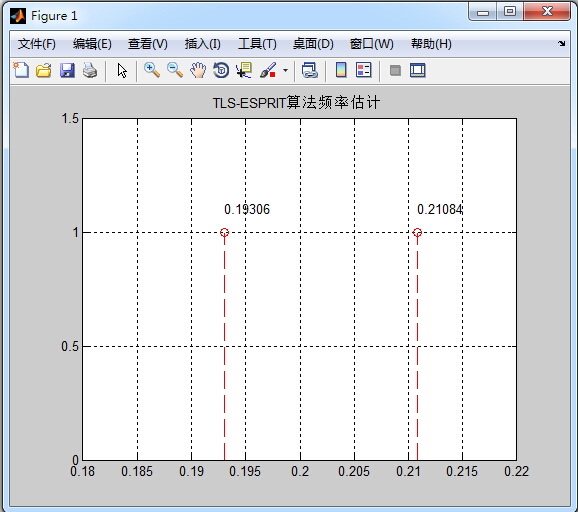Activate the Pan hand tool
Screen dimensions: 578x512
[198, 70]
